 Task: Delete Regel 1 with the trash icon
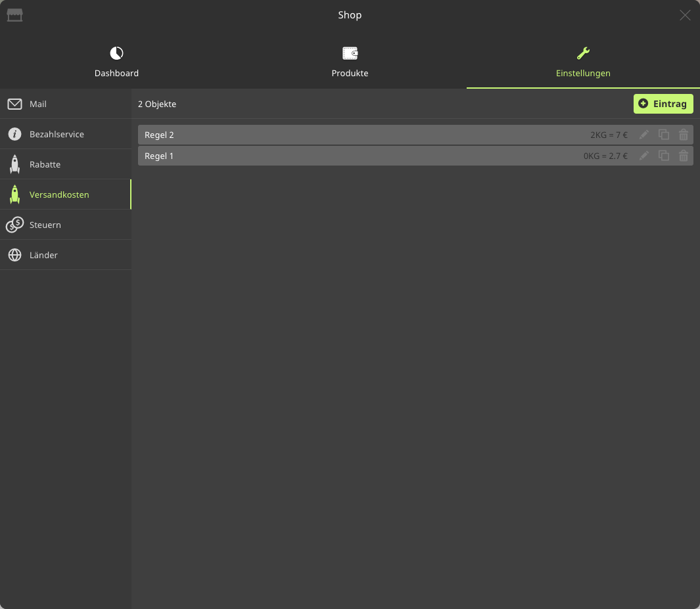[684, 156]
